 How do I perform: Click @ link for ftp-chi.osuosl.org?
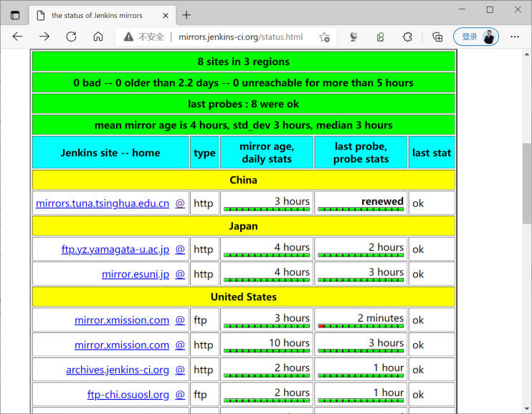180,395
